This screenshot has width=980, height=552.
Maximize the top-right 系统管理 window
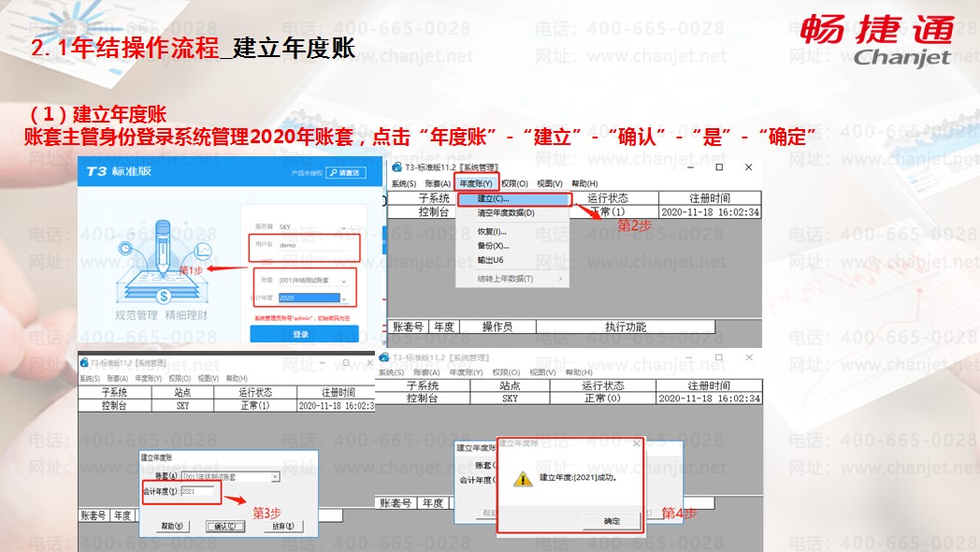pos(719,167)
